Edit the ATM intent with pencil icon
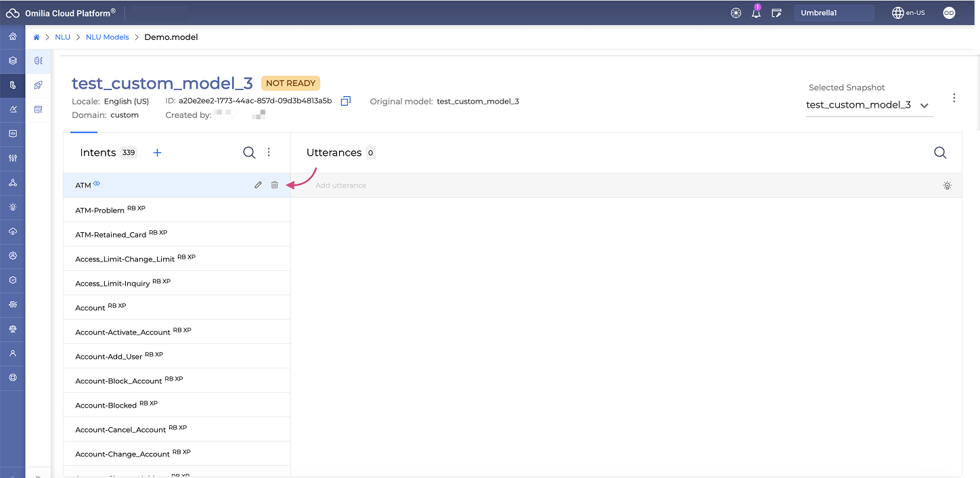This screenshot has width=980, height=478. pyautogui.click(x=258, y=185)
